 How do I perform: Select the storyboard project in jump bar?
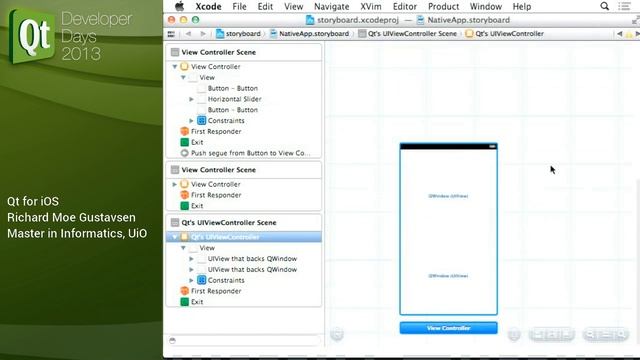point(238,34)
